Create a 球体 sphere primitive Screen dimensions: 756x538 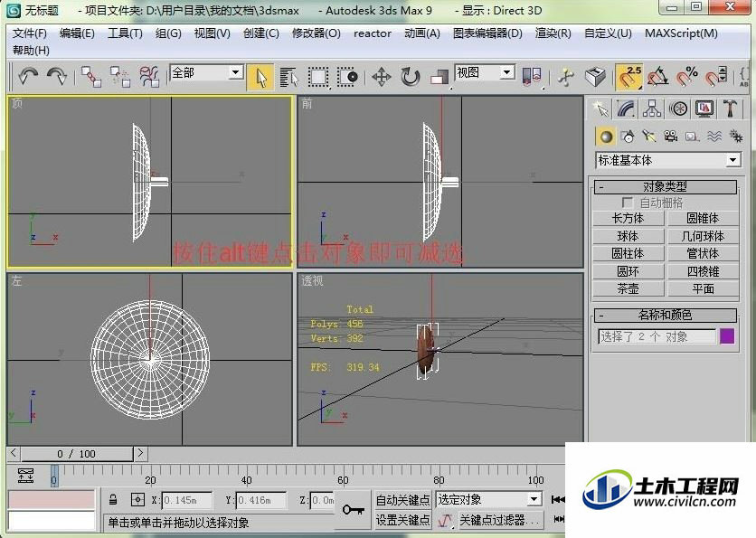(628, 236)
